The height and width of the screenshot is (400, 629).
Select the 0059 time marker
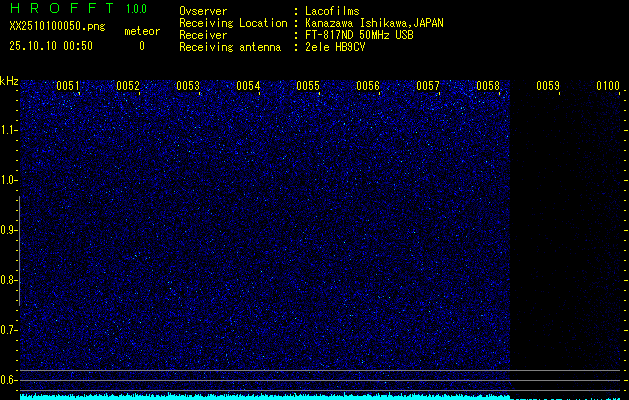(x=548, y=86)
